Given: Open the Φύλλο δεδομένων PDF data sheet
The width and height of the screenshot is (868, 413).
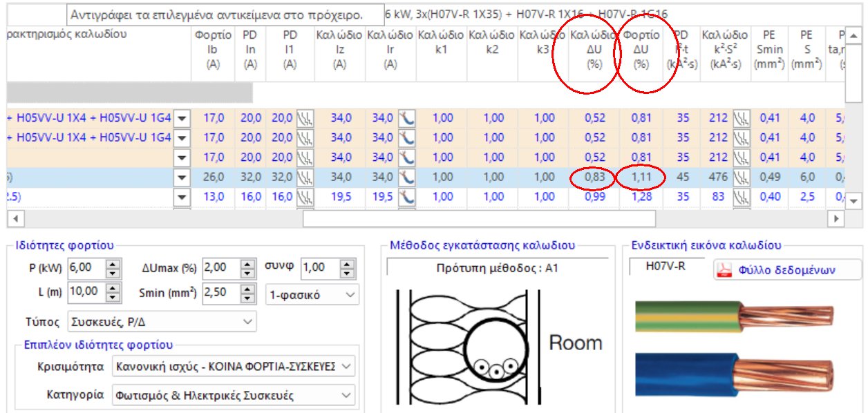Looking at the screenshot, I should (x=786, y=270).
